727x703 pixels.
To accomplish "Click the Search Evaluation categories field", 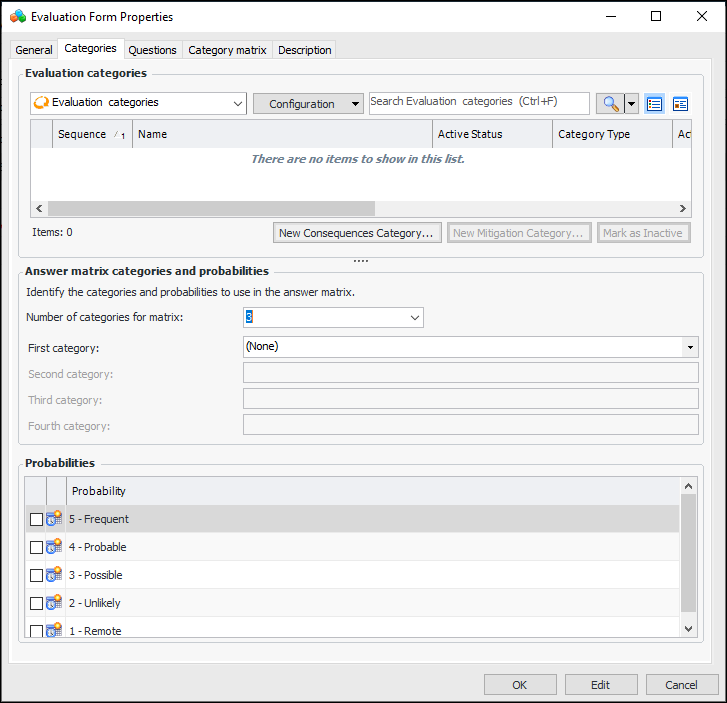I will coord(478,103).
